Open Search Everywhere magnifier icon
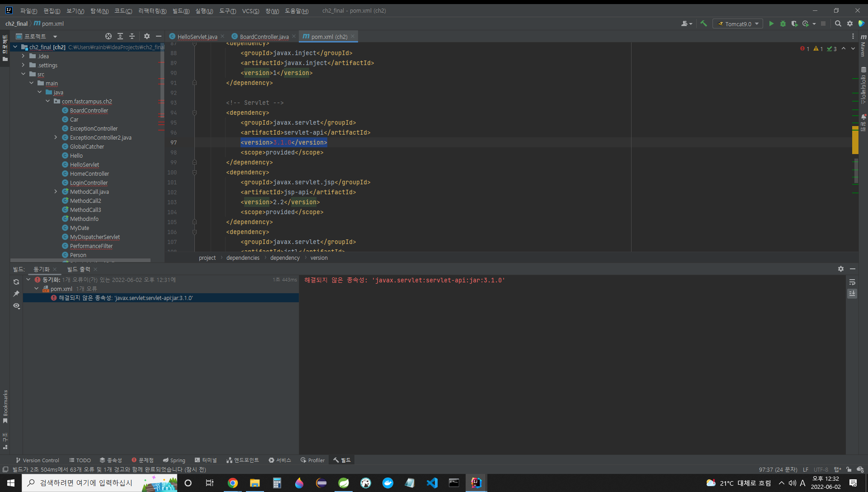The height and width of the screenshot is (492, 868). (838, 23)
